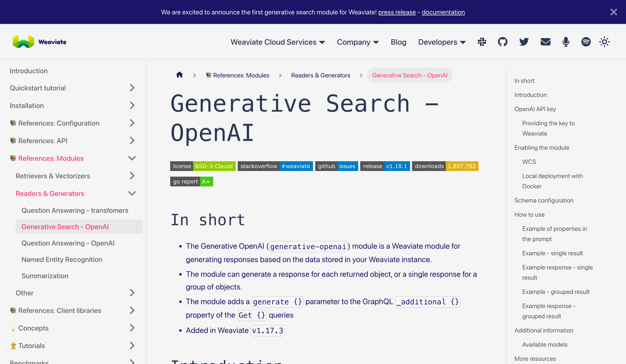Click the Weaviate logo

point(40,42)
